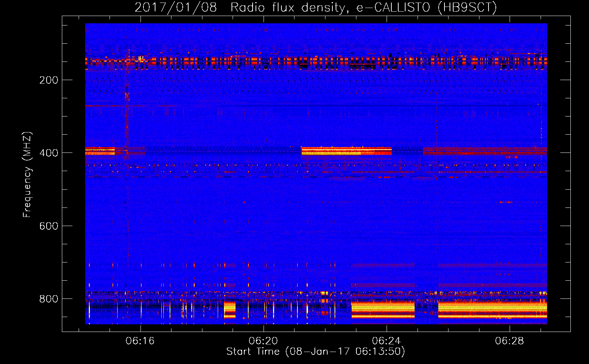Click the 06:20 time tick label
Viewport: 589px width, 364px height.
pos(263,341)
